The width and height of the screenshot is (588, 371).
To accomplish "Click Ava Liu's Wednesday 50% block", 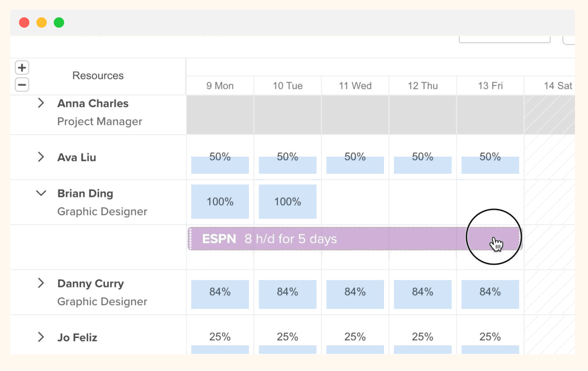I will [355, 165].
